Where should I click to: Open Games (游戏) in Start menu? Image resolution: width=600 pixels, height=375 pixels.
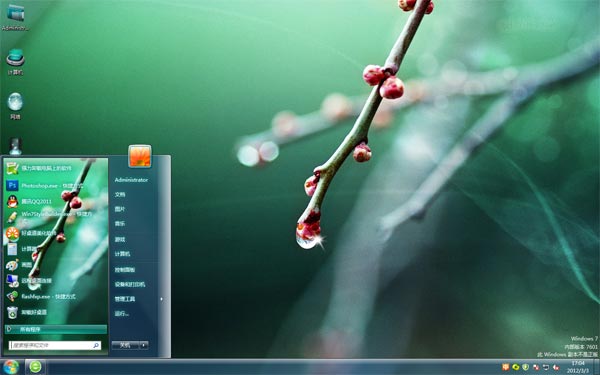pos(120,239)
